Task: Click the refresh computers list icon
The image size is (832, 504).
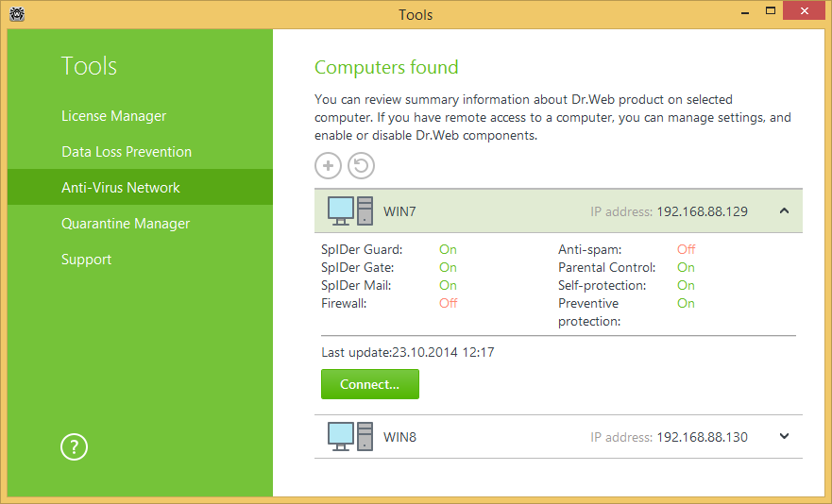Action: tap(361, 165)
